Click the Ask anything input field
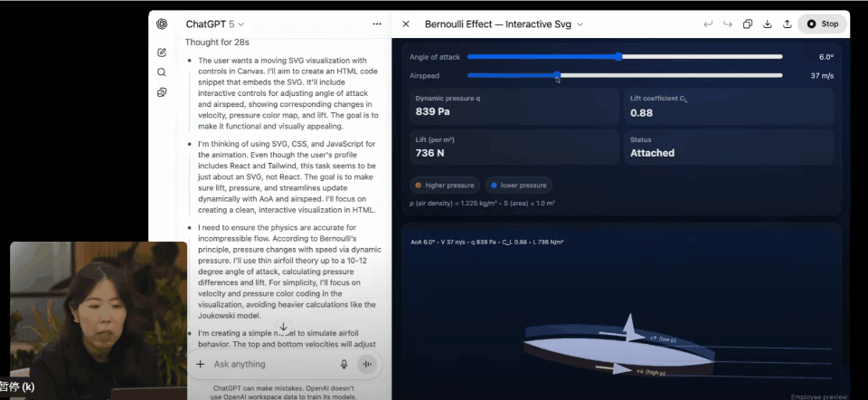 [x=271, y=364]
